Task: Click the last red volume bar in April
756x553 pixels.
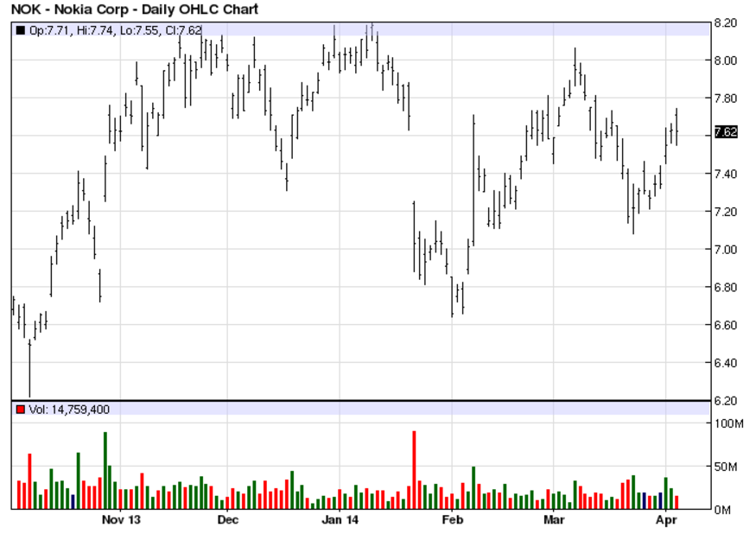Action: coord(677,502)
